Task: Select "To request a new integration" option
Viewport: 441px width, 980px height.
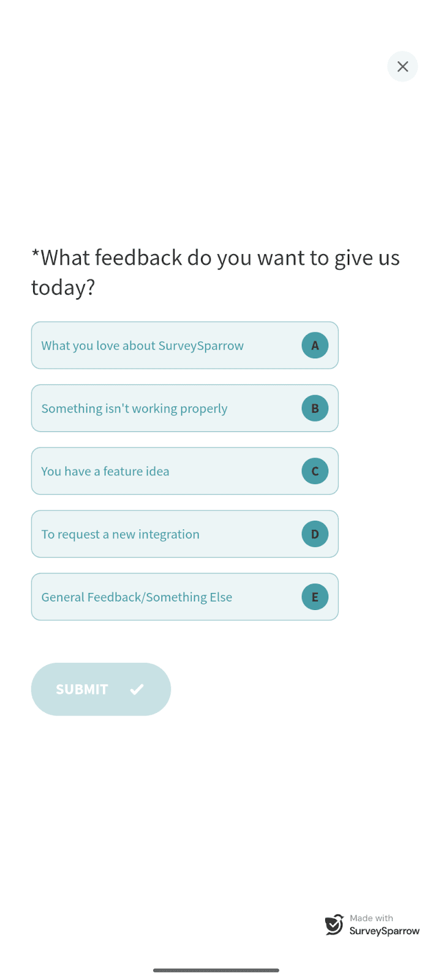Action: point(121,535)
